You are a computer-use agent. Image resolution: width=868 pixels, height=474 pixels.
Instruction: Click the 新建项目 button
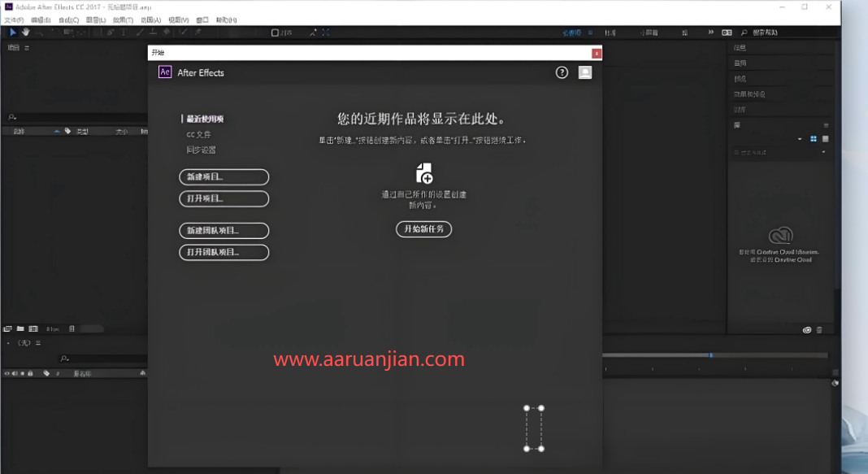[224, 176]
